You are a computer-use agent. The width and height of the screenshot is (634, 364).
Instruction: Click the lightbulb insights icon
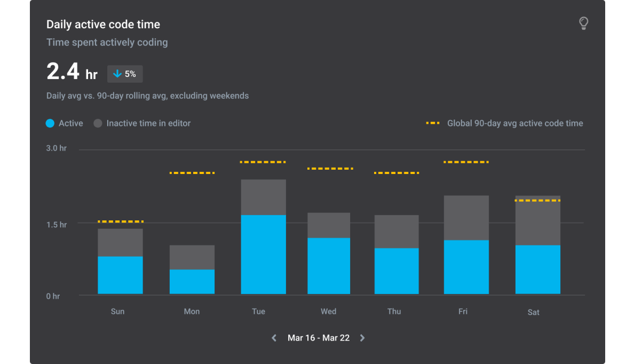click(583, 23)
